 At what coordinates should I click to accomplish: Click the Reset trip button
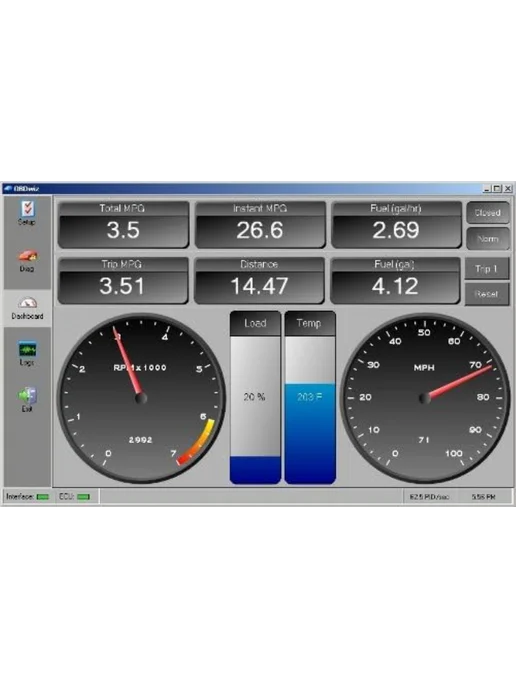(x=487, y=294)
